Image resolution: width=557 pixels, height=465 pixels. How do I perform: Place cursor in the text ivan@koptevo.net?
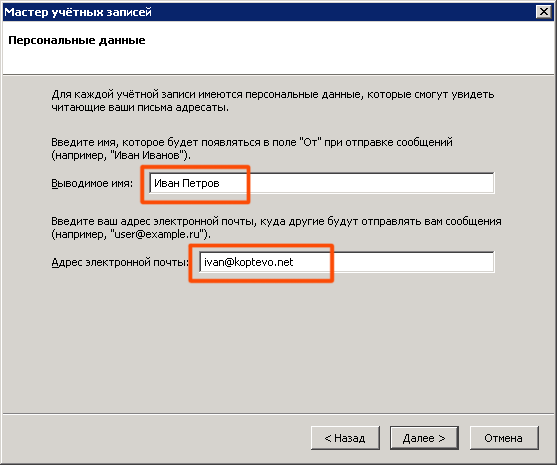(x=248, y=262)
